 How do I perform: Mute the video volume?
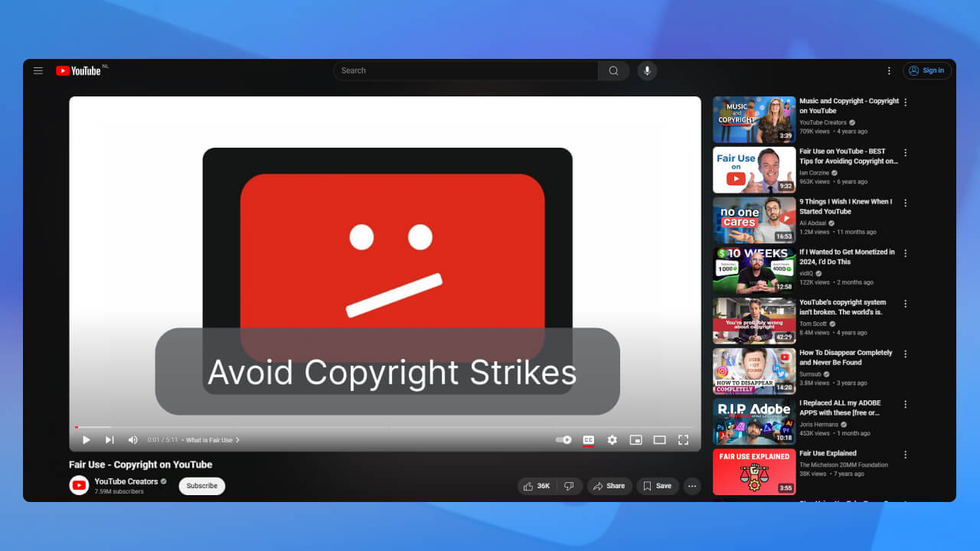[x=132, y=440]
